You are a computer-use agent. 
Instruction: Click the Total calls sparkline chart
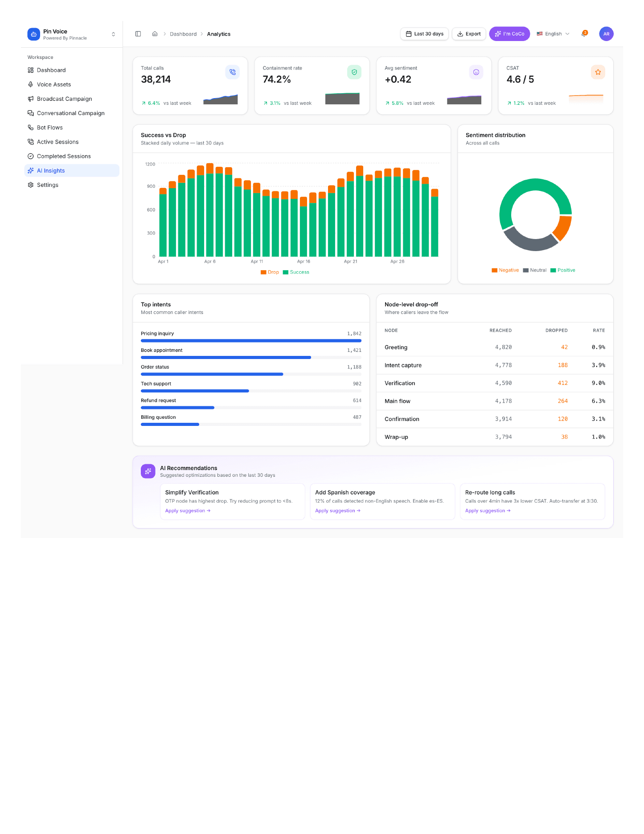221,99
